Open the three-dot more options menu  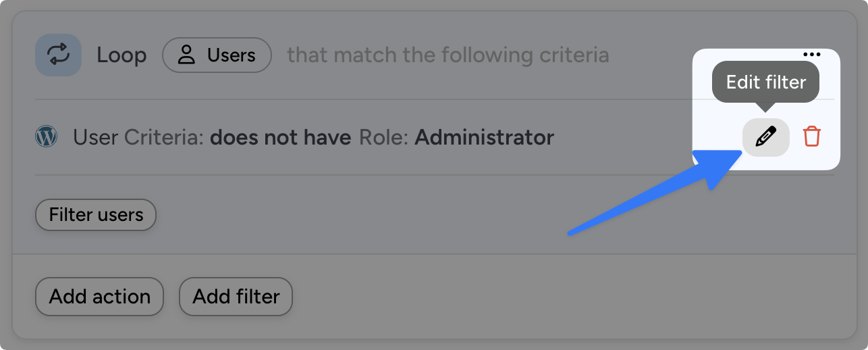811,55
